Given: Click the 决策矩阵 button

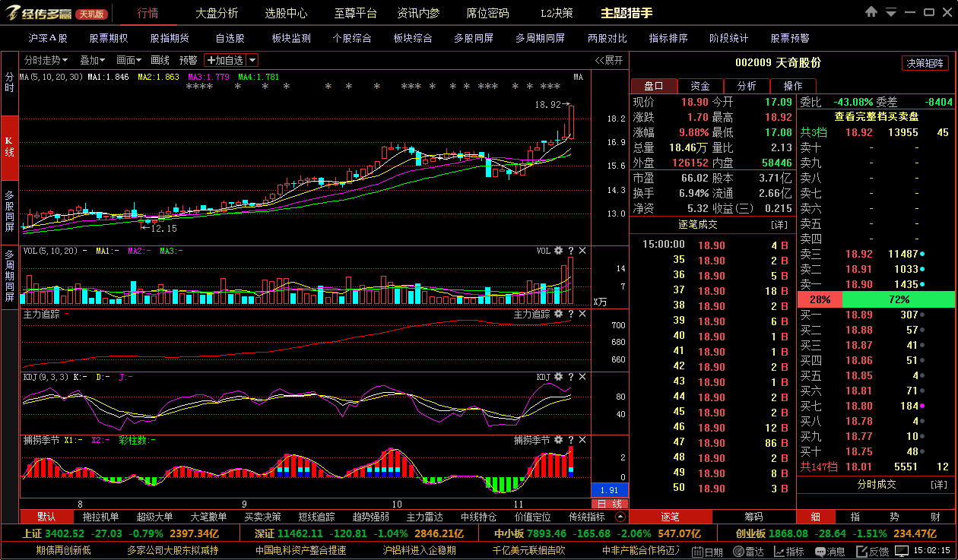Looking at the screenshot, I should [x=925, y=63].
